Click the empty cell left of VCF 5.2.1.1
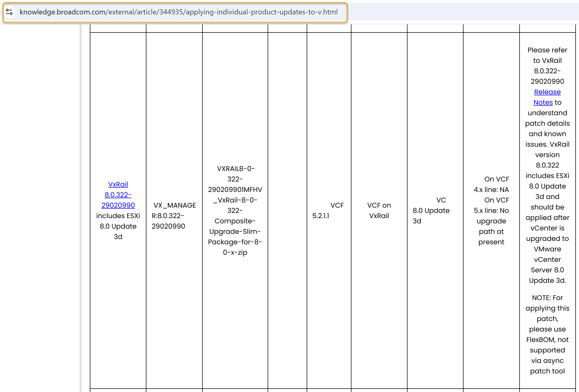Viewport: 579px width, 392px height. pos(287,211)
